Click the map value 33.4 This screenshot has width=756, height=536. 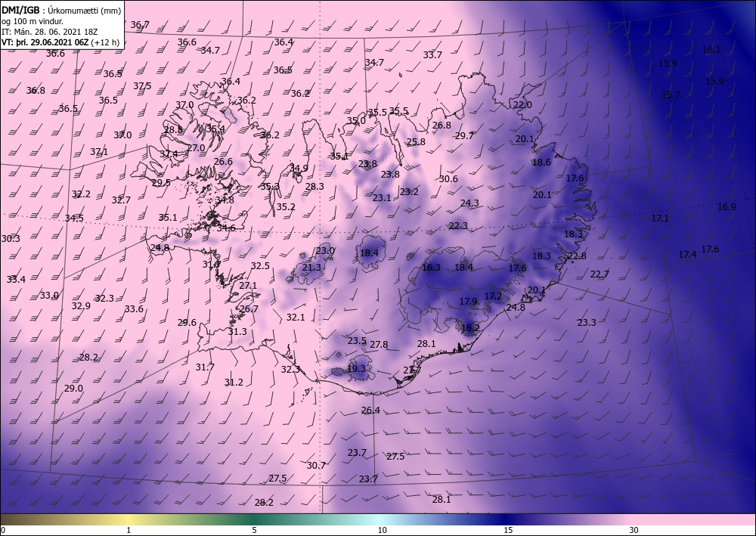(16, 279)
